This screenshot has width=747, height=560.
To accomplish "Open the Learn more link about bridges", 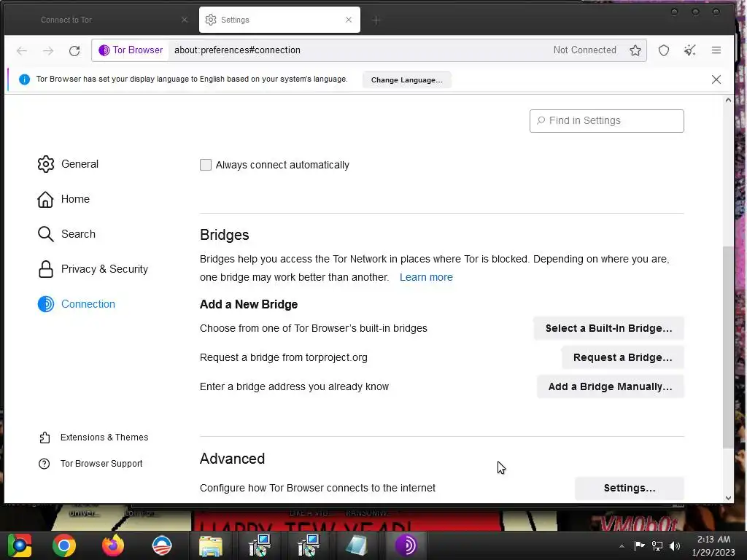I will coord(426,277).
